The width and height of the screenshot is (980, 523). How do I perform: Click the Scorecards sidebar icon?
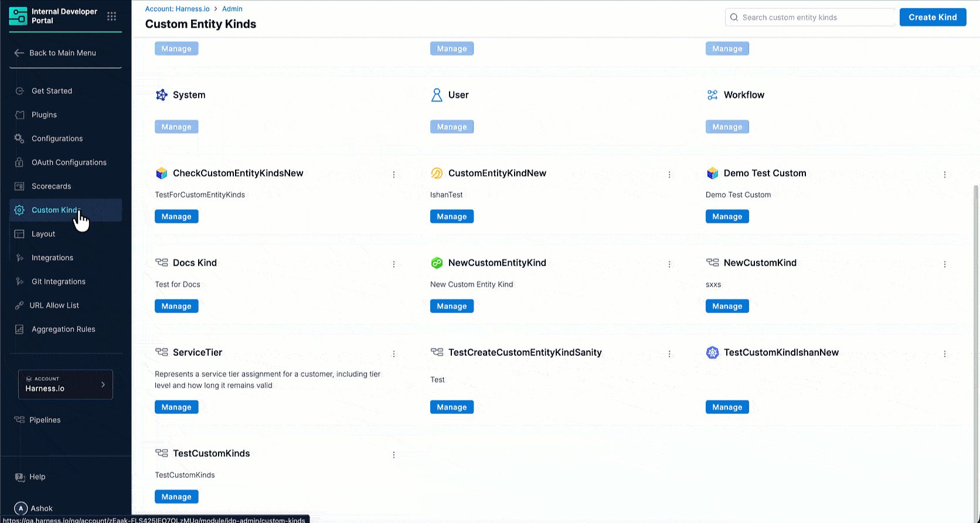tap(19, 186)
